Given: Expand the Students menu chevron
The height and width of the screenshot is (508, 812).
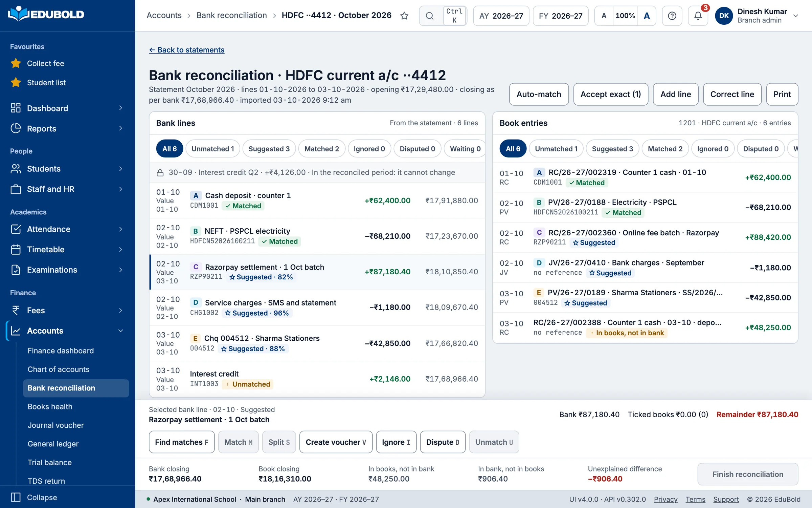Looking at the screenshot, I should coord(120,169).
